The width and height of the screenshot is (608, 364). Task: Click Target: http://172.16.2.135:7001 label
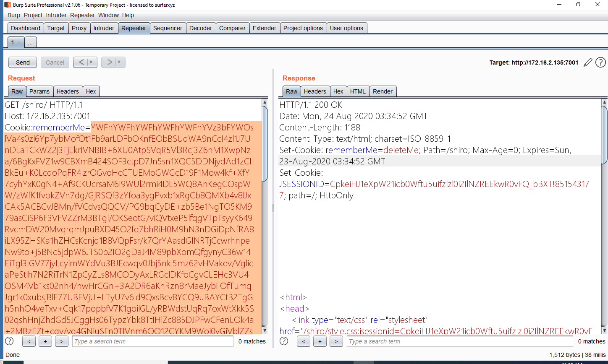(x=534, y=62)
